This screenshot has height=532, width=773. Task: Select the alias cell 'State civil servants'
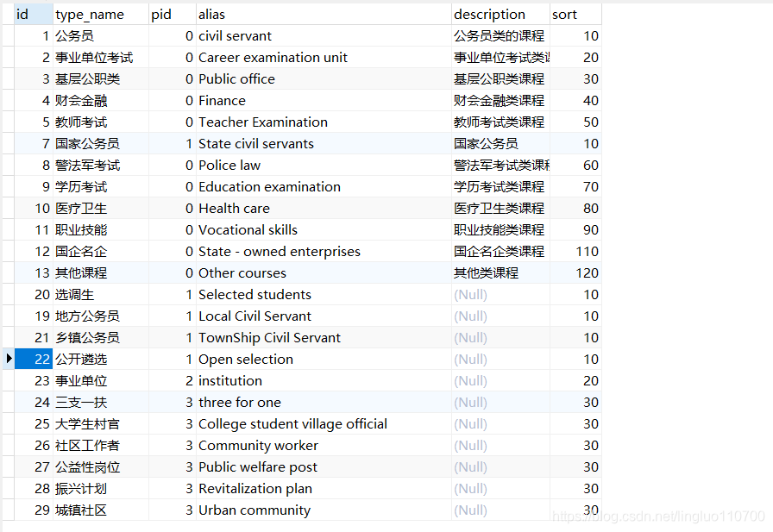(324, 144)
